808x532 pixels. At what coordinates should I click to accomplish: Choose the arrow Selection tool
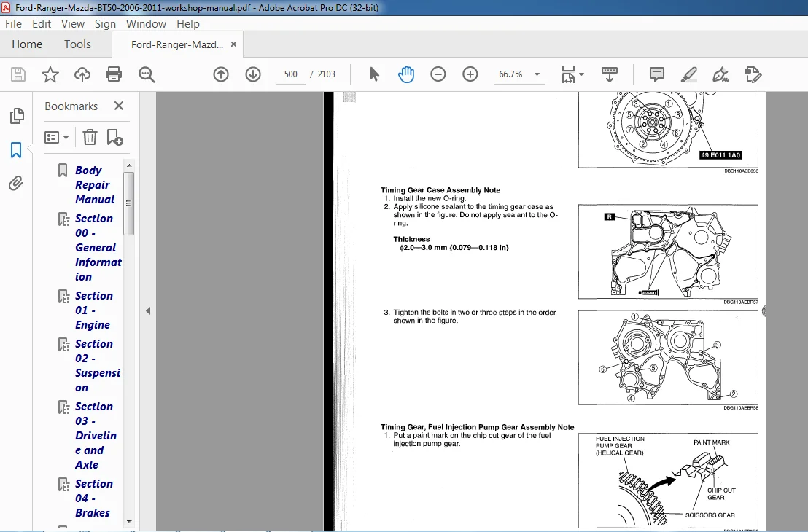tap(375, 74)
